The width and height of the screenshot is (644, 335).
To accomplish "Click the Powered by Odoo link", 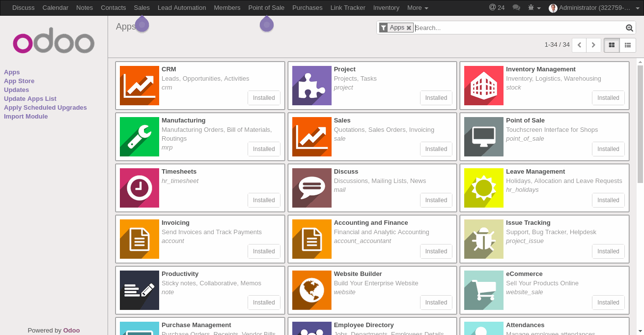I will tap(71, 331).
